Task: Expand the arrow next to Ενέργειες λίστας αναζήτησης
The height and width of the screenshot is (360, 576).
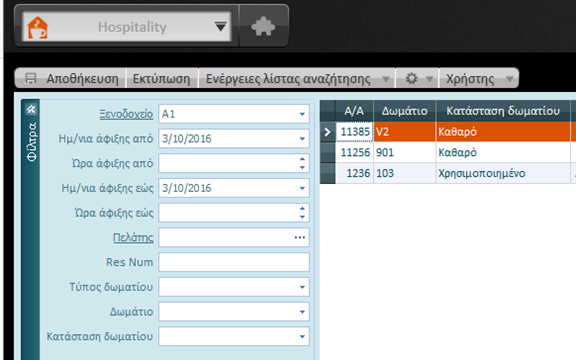Action: pos(386,79)
